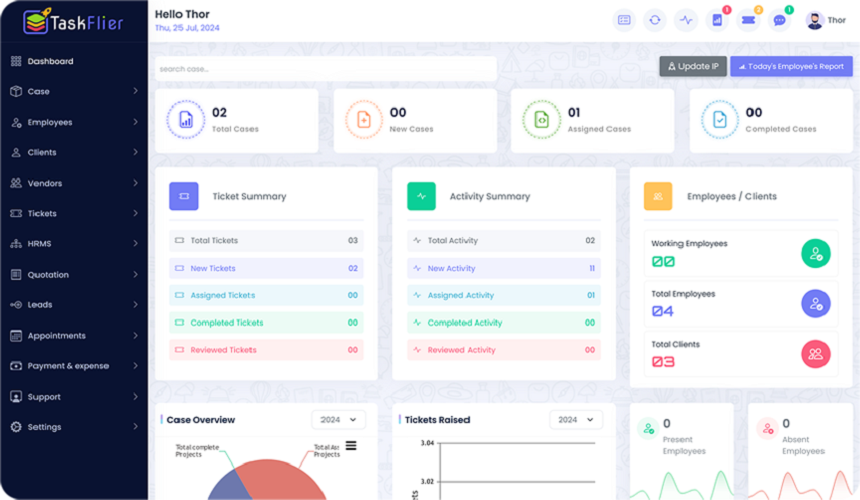The image size is (860, 500).
Task: Expand the Tickets submenu chevron
Action: [135, 213]
